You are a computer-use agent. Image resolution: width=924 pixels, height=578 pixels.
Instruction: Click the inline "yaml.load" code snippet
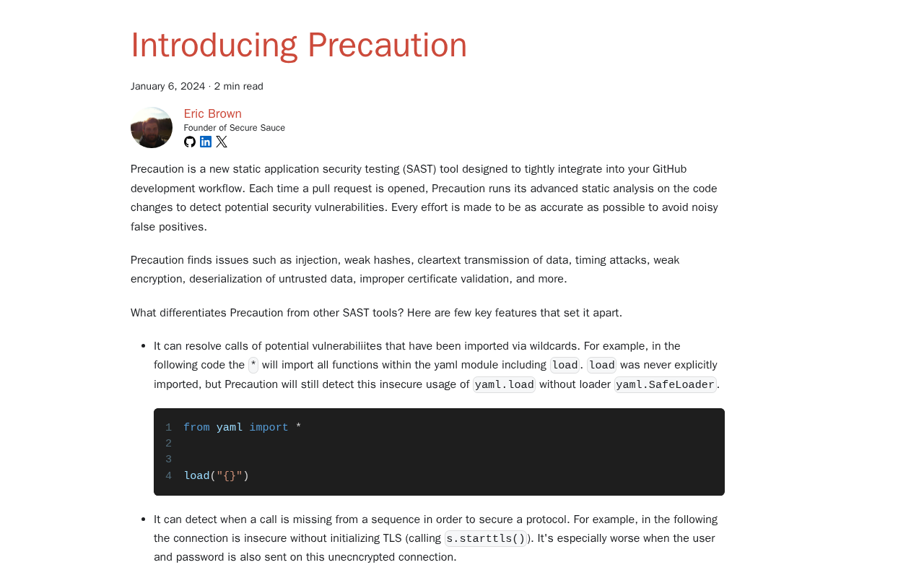pos(504,385)
